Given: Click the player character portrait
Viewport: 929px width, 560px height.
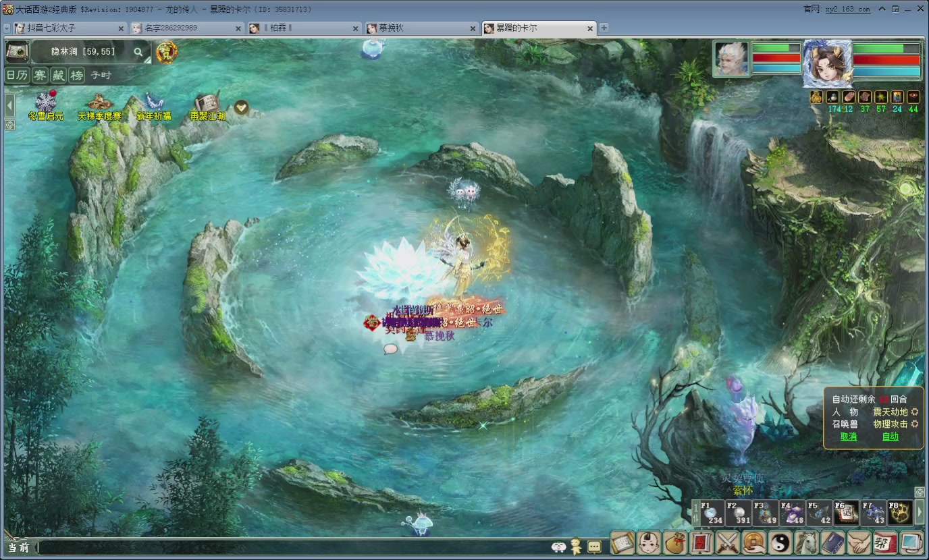Looking at the screenshot, I should click(827, 63).
